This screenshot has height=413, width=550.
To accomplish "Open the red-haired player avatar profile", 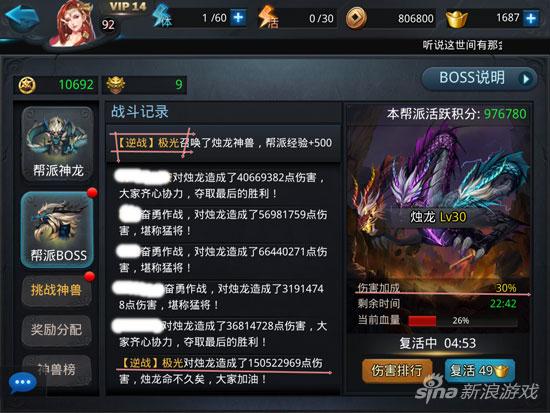I will 73,24.
